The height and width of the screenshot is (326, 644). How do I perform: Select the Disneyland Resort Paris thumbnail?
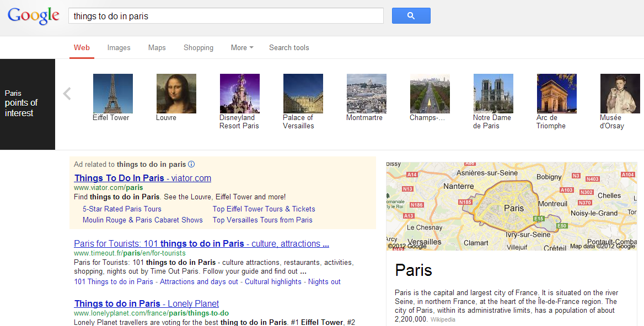coord(240,94)
